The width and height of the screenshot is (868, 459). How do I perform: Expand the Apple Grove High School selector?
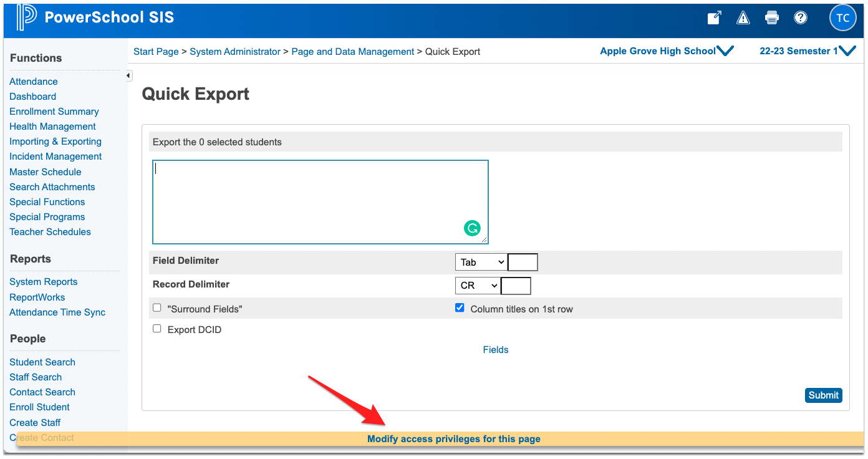pyautogui.click(x=666, y=51)
